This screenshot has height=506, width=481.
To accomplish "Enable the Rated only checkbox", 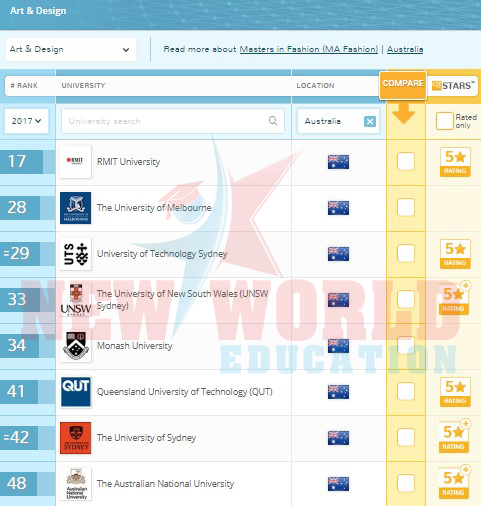I will pos(445,121).
